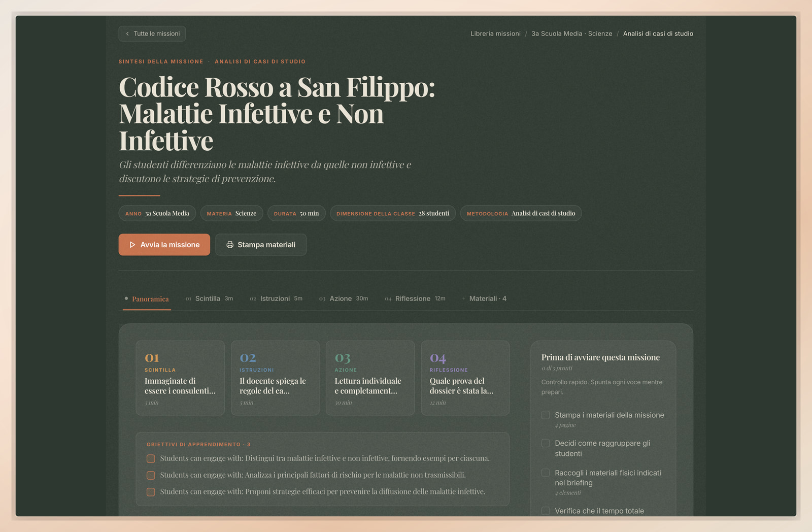Viewport: 812px width, 532px height.
Task: Click the printer icon on Stampa materiali
Action: (230, 245)
